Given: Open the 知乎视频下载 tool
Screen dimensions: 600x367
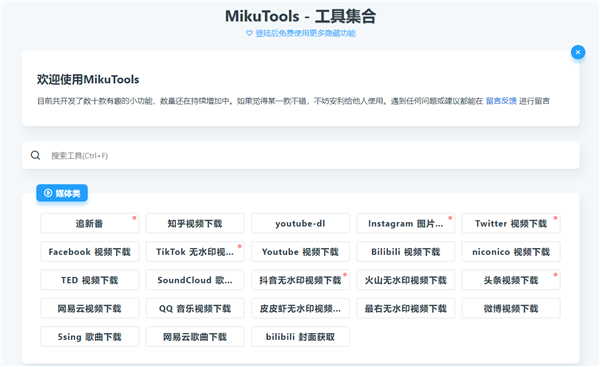Looking at the screenshot, I should 195,223.
